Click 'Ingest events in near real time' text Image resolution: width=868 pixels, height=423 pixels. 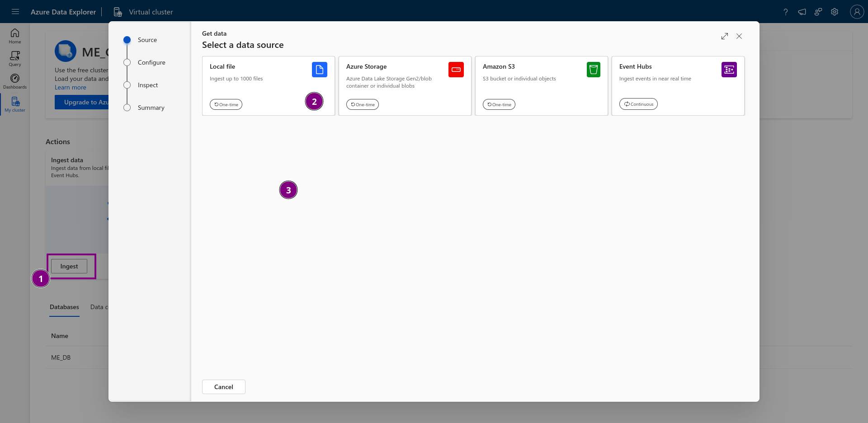click(655, 79)
